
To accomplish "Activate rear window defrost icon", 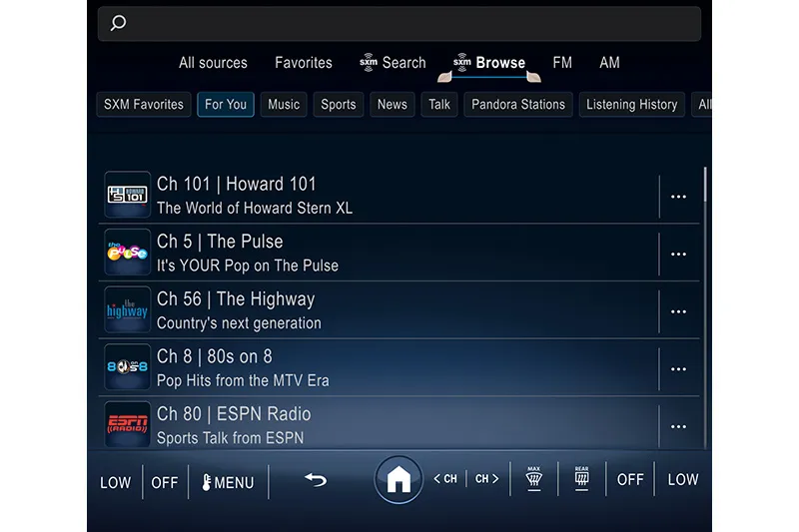I will 581,478.
